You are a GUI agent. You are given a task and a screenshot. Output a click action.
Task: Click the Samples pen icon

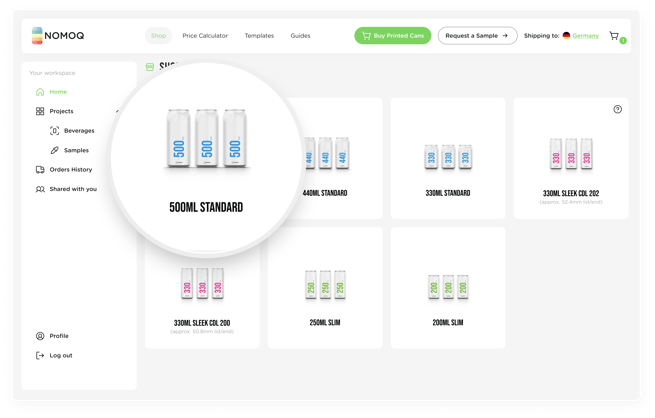tap(55, 150)
